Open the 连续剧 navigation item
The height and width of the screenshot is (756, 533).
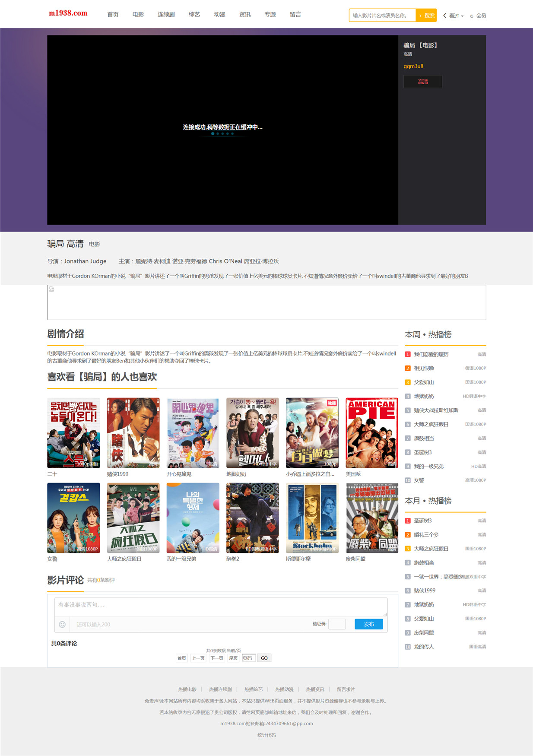click(x=166, y=14)
